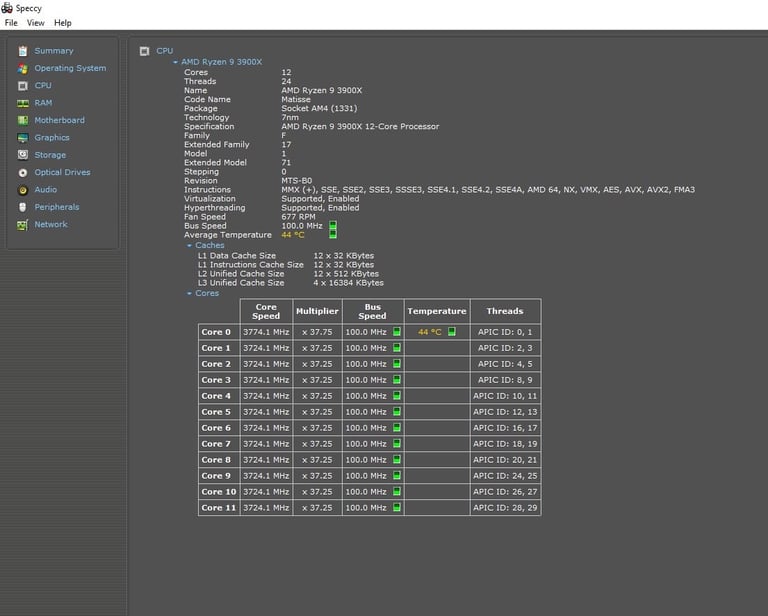Click the Code Name value Matisse

tap(296, 99)
